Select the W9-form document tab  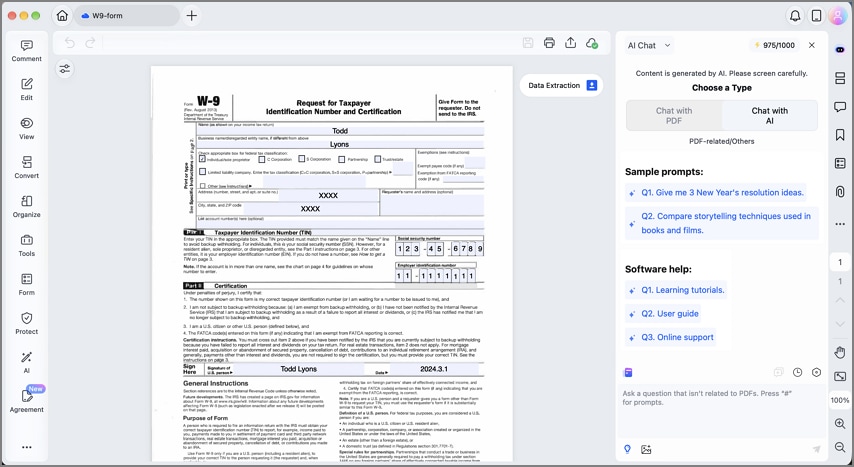[126, 16]
